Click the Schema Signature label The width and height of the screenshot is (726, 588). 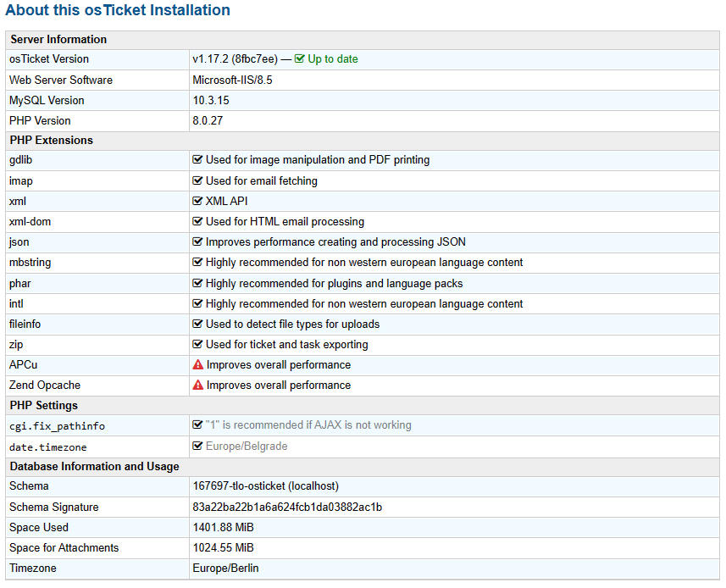click(53, 508)
